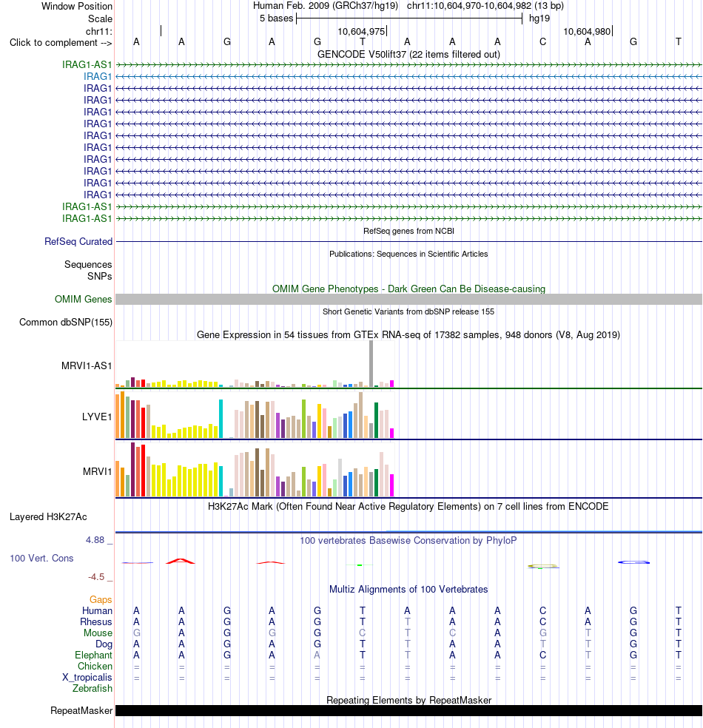
Task: Click the 'LYVE1' GTEx gene label
Action: tap(97, 417)
